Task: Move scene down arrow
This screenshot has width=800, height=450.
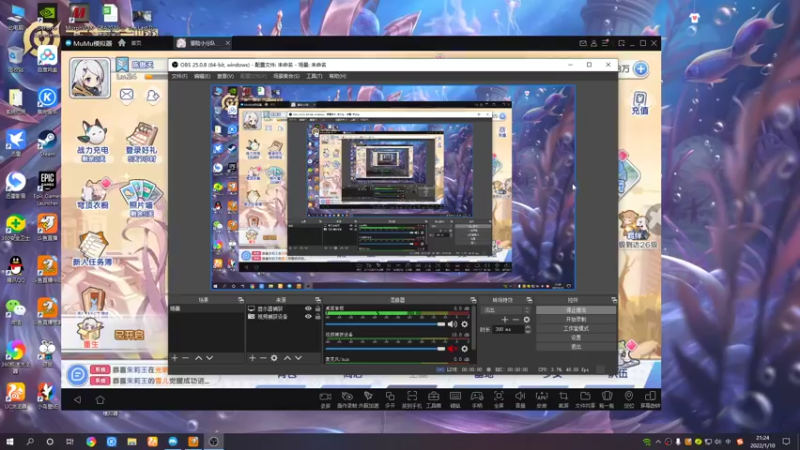Action: pos(209,358)
